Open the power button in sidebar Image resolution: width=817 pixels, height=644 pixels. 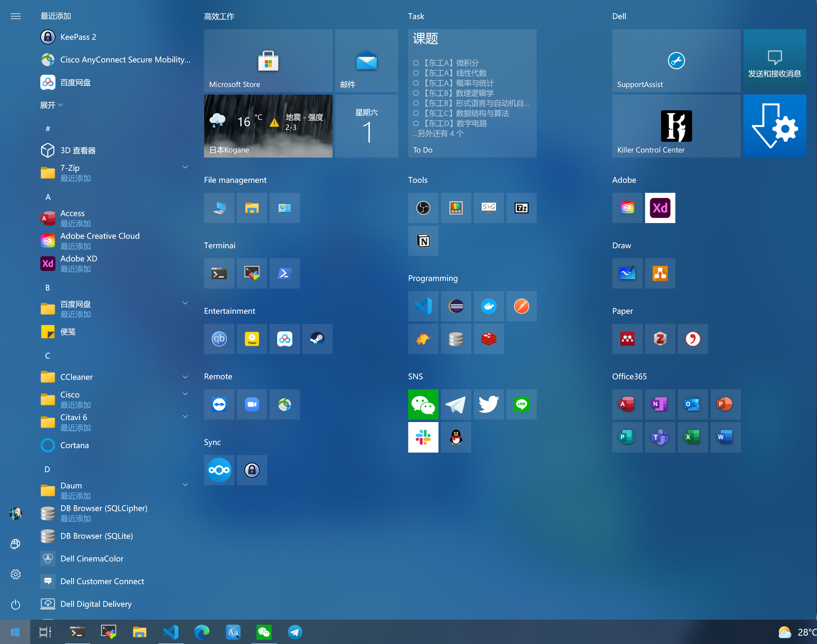click(15, 605)
